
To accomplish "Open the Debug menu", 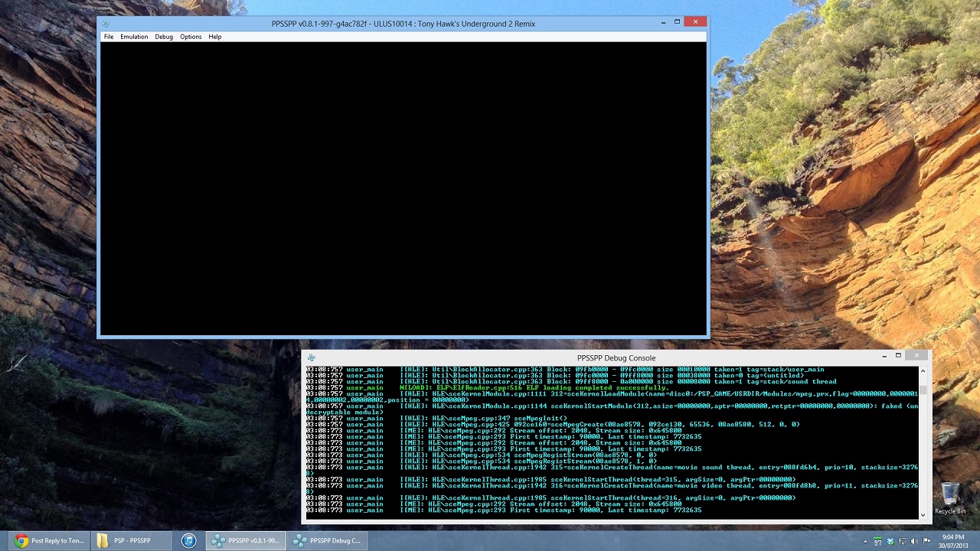I will (164, 37).
